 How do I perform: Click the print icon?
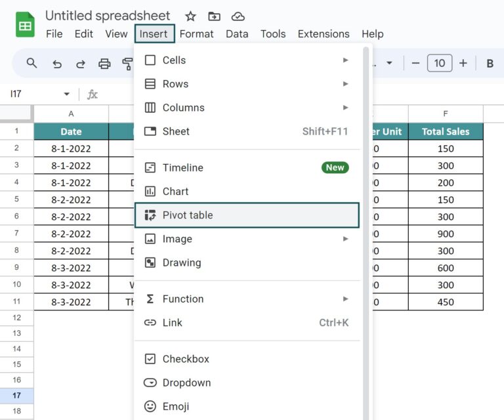click(x=104, y=64)
